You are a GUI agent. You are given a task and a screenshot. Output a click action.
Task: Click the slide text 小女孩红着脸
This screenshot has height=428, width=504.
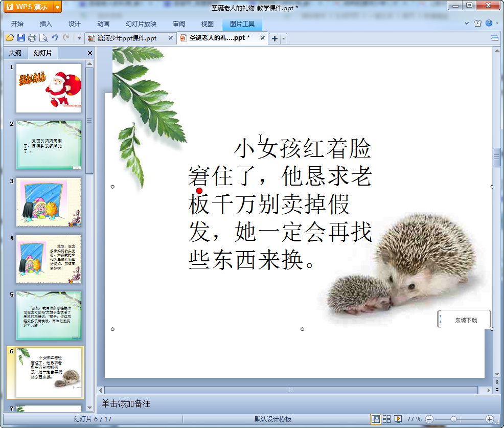pyautogui.click(x=303, y=149)
